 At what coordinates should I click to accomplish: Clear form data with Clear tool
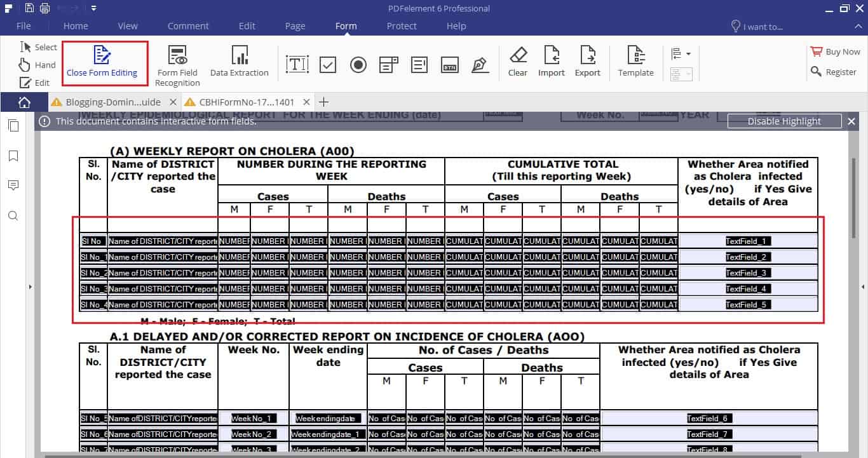[518, 62]
